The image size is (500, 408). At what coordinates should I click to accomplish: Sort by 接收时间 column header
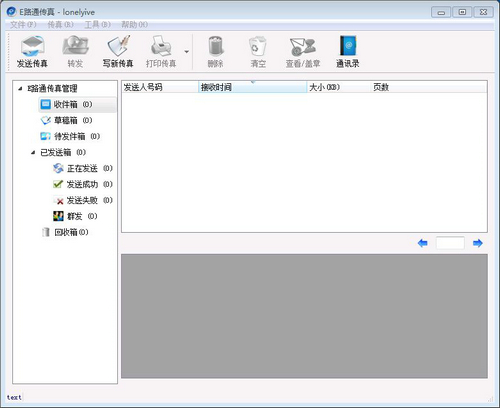coord(252,87)
